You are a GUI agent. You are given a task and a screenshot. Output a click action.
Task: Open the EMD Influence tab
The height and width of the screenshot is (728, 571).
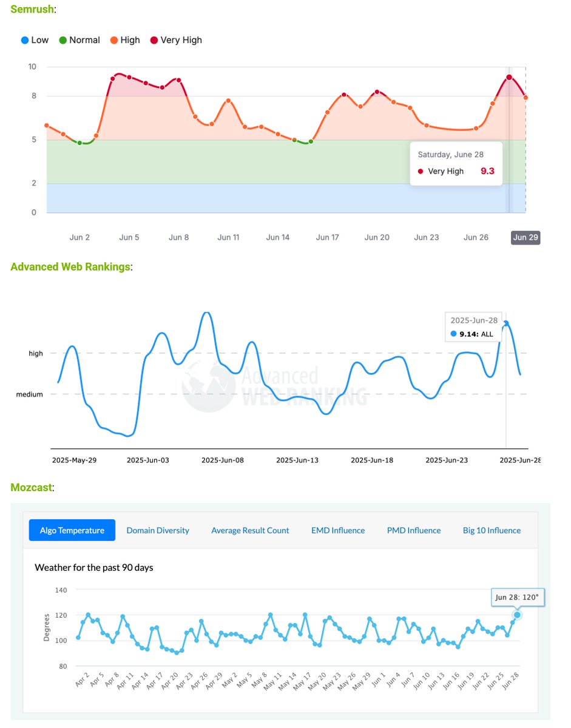[338, 530]
